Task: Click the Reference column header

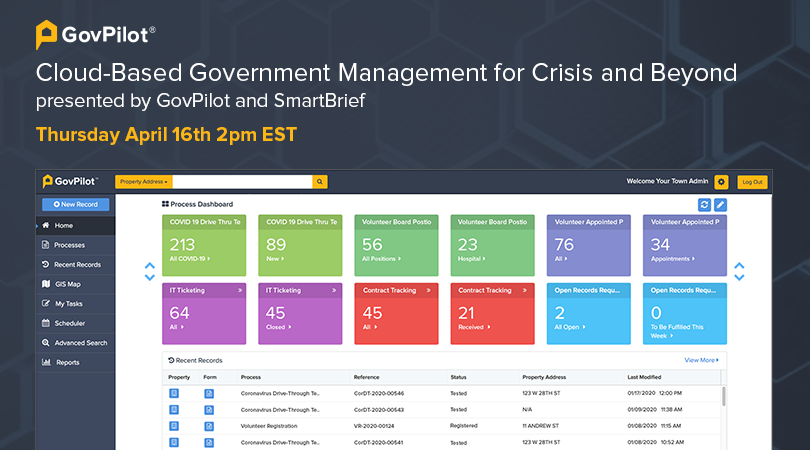Action: (366, 377)
